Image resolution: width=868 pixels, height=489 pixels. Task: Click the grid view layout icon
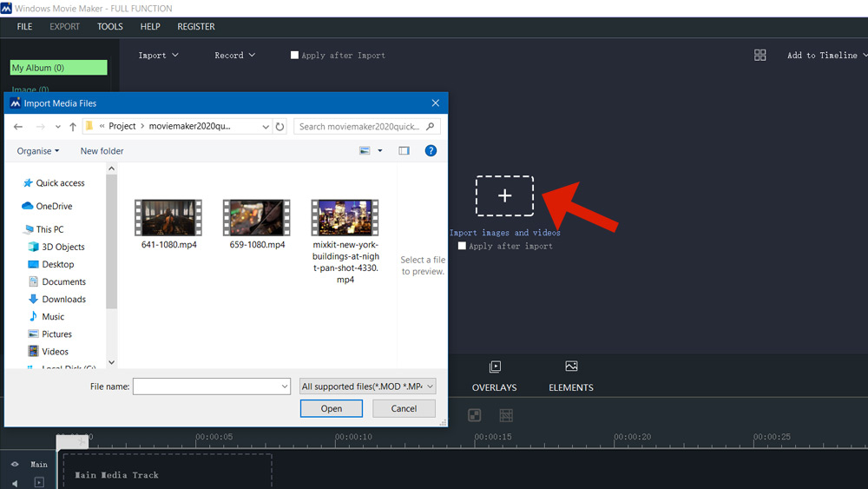[x=760, y=55]
